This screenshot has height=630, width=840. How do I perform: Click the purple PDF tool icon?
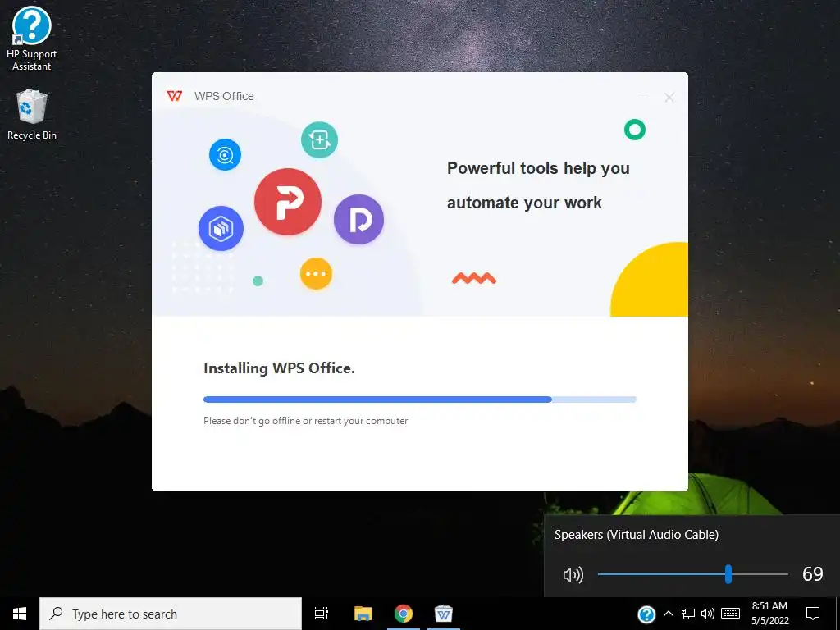[x=359, y=219]
